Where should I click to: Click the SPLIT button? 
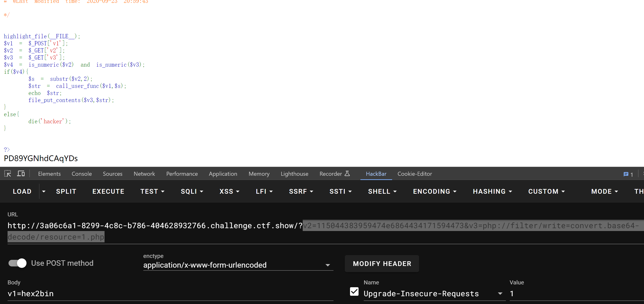click(66, 191)
